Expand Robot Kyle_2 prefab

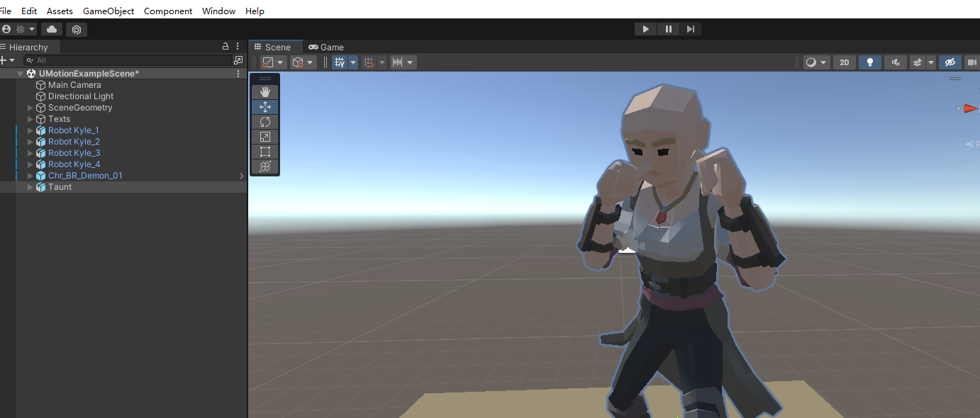[x=30, y=142]
